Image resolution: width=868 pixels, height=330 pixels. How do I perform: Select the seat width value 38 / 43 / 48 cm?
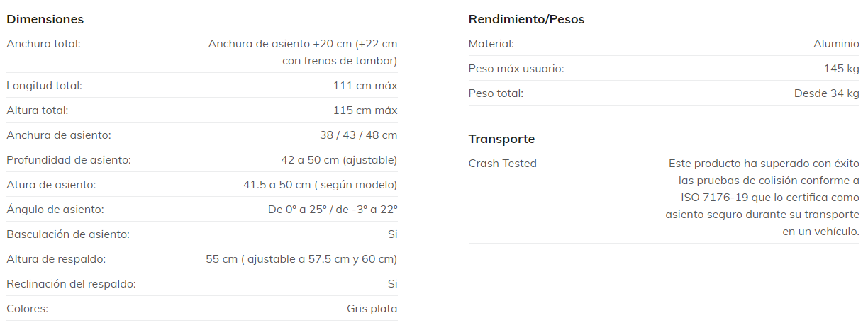pos(358,135)
